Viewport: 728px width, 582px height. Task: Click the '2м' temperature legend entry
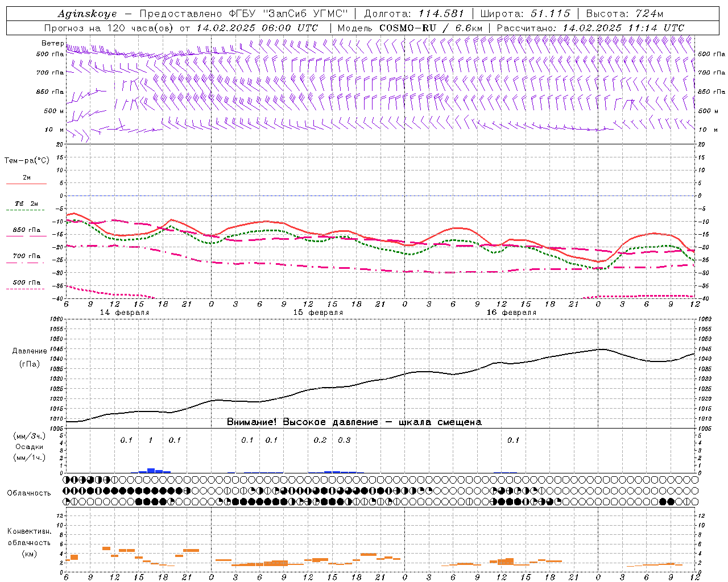pos(27,178)
